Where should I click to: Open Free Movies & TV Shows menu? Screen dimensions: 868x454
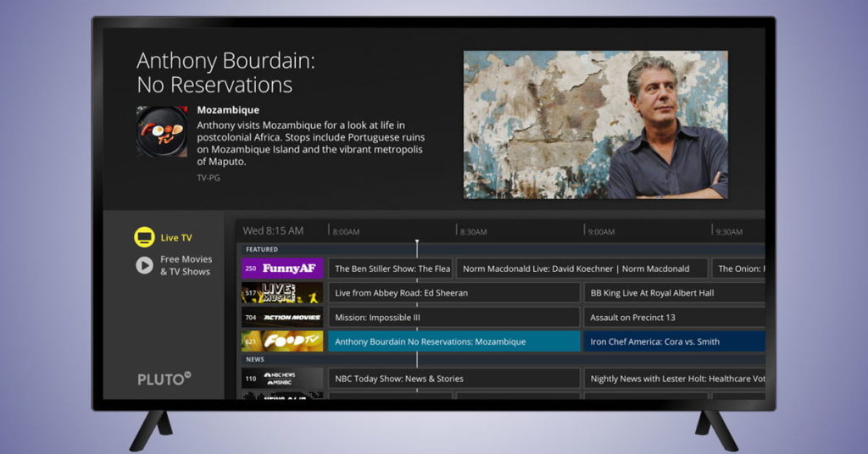[186, 265]
